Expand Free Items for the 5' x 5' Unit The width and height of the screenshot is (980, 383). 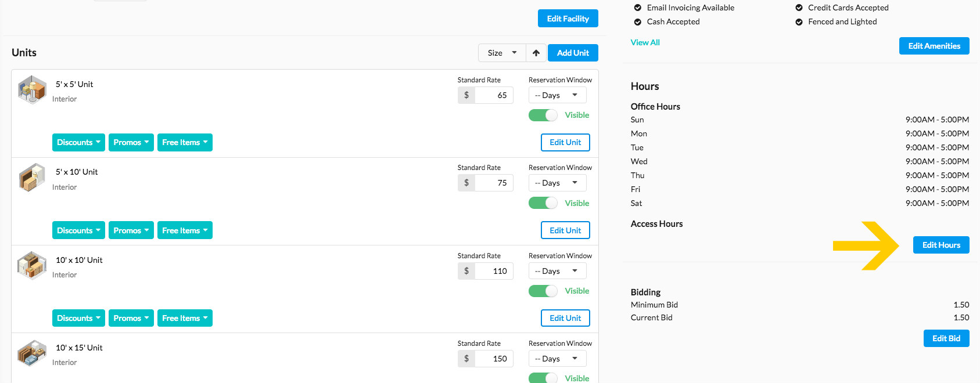pos(185,142)
